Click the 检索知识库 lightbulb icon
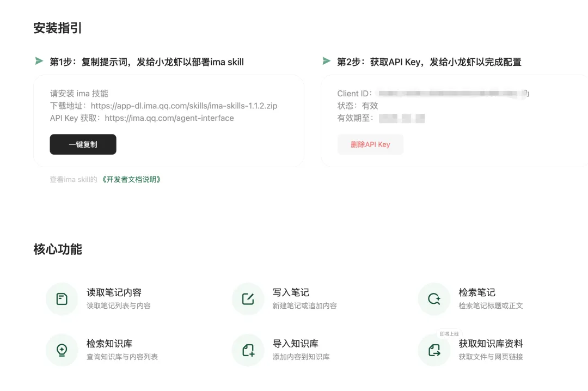The width and height of the screenshot is (588, 391). coord(62,350)
